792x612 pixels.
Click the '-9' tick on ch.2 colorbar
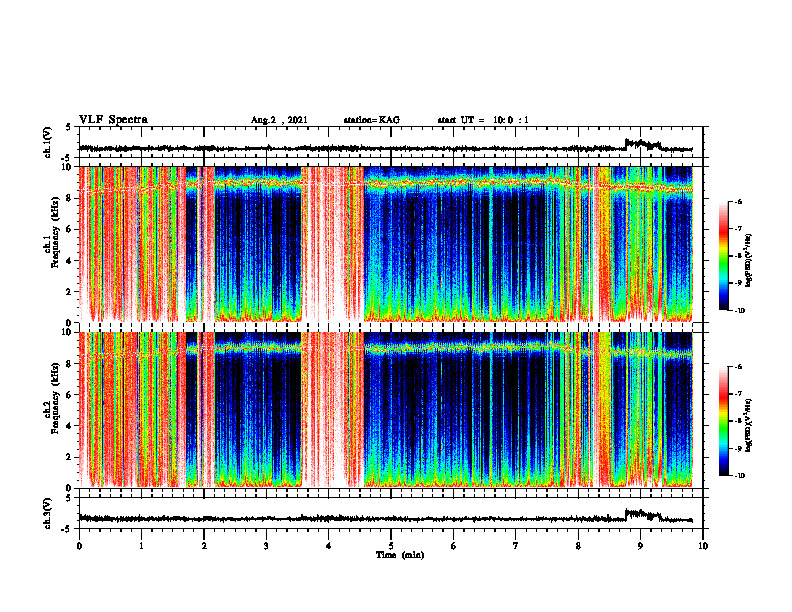[x=738, y=448]
